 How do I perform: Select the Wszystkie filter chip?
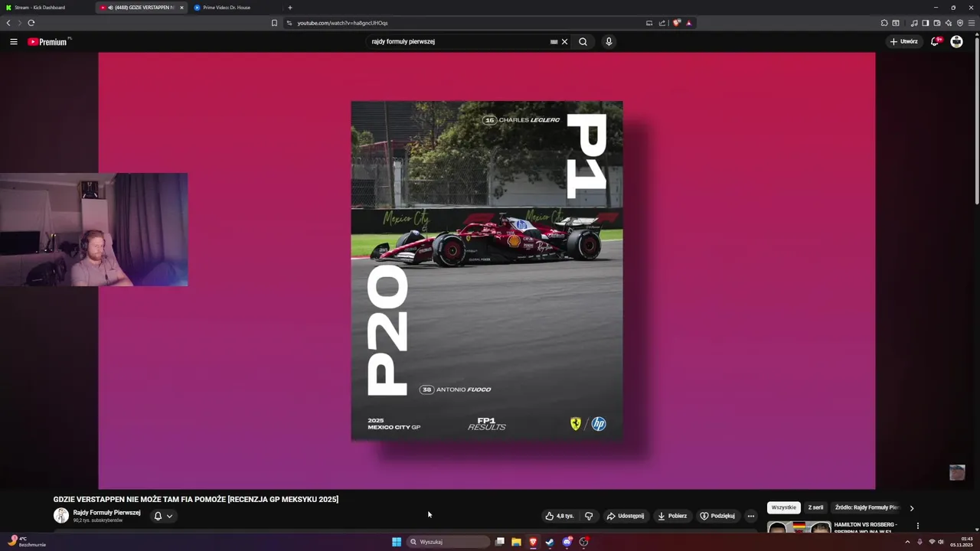coord(784,507)
